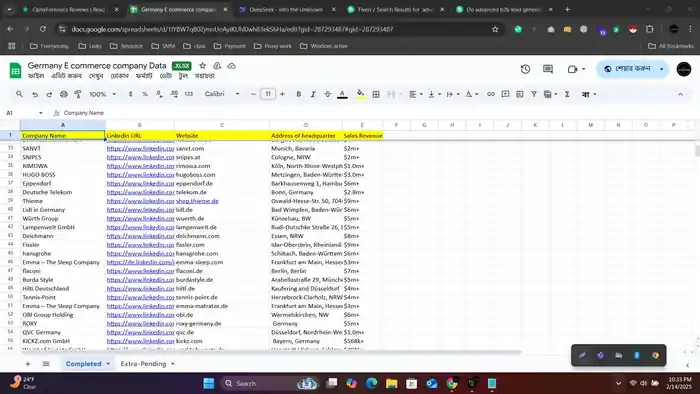Viewport: 700px width, 394px height.
Task: Go to the Google Sheets home logo
Action: tap(15, 70)
